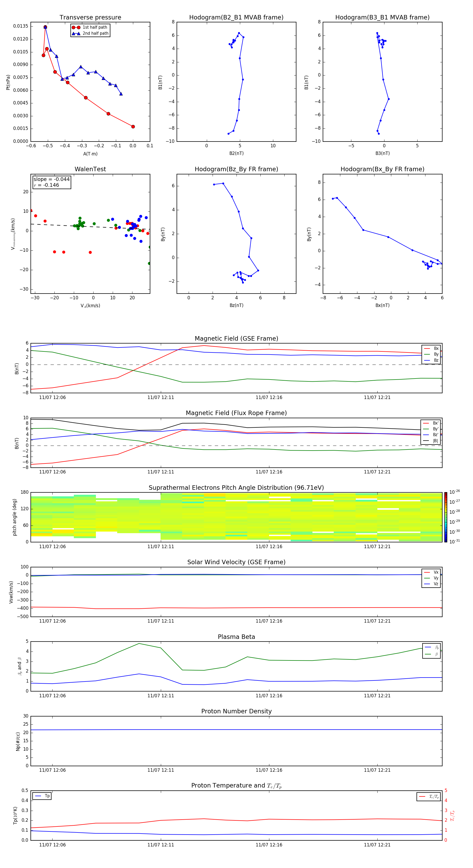Click the β legend entry in Plasma Beta plot
This screenshot has width=473, height=868.
point(431,654)
